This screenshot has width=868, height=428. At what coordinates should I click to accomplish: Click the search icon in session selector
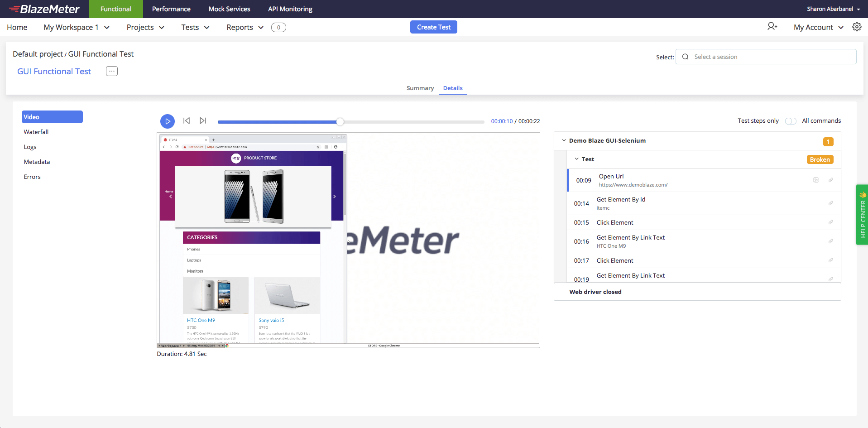tap(686, 57)
